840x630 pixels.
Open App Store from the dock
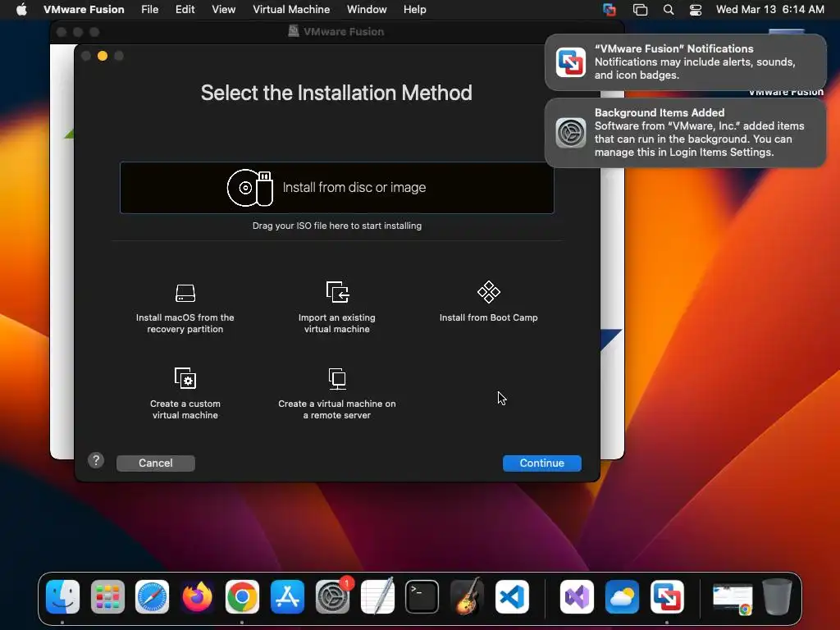[287, 597]
